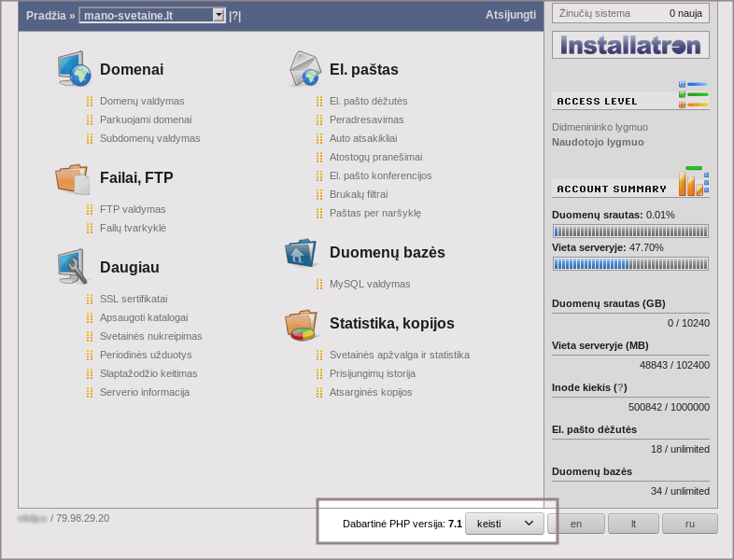Click the Account Summary bar chart icon
734x560 pixels.
pyautogui.click(x=693, y=181)
